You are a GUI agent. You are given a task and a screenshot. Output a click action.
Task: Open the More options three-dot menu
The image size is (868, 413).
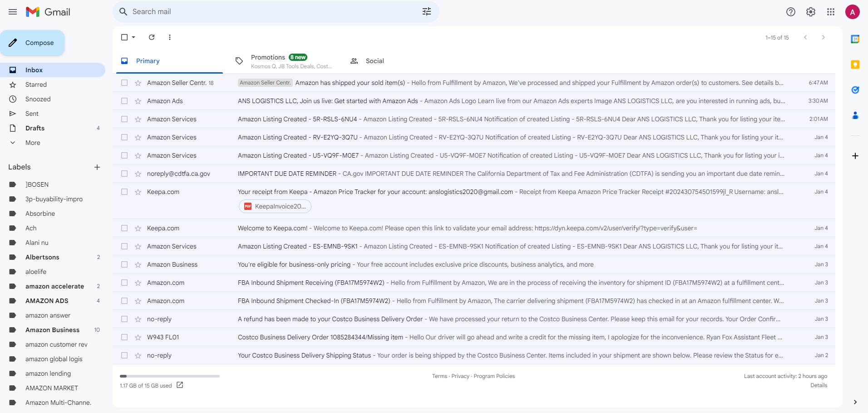[x=170, y=37]
